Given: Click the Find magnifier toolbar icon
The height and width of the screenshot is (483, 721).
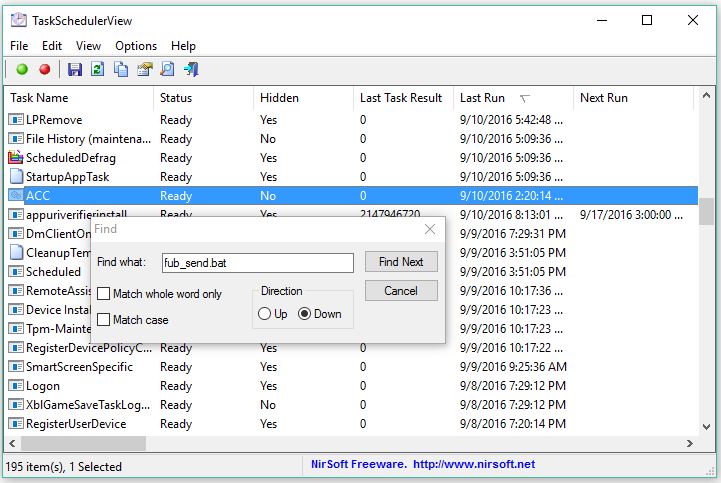Looking at the screenshot, I should (167, 69).
